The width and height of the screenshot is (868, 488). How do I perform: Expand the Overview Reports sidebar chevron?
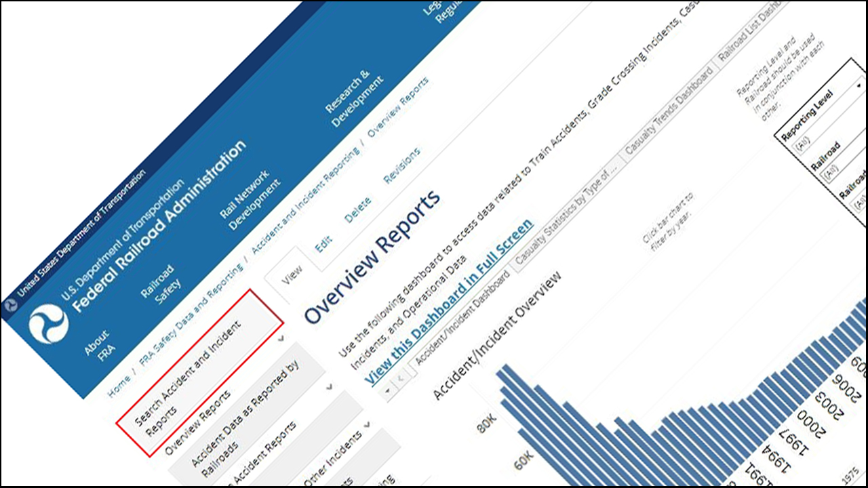coord(281,337)
